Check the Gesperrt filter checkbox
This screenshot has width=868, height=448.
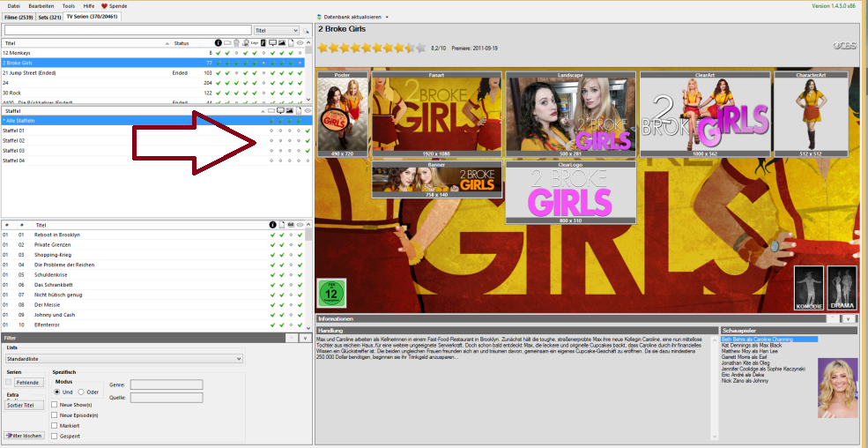pyautogui.click(x=54, y=436)
